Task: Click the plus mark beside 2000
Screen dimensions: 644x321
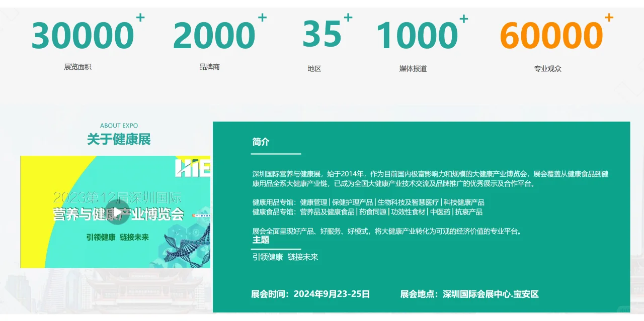Action: (x=262, y=18)
